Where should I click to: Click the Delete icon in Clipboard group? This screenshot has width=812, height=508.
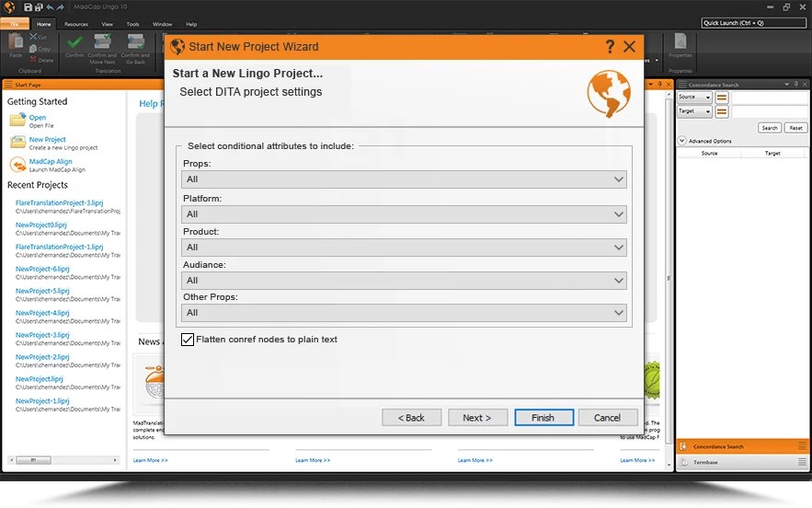coord(34,60)
